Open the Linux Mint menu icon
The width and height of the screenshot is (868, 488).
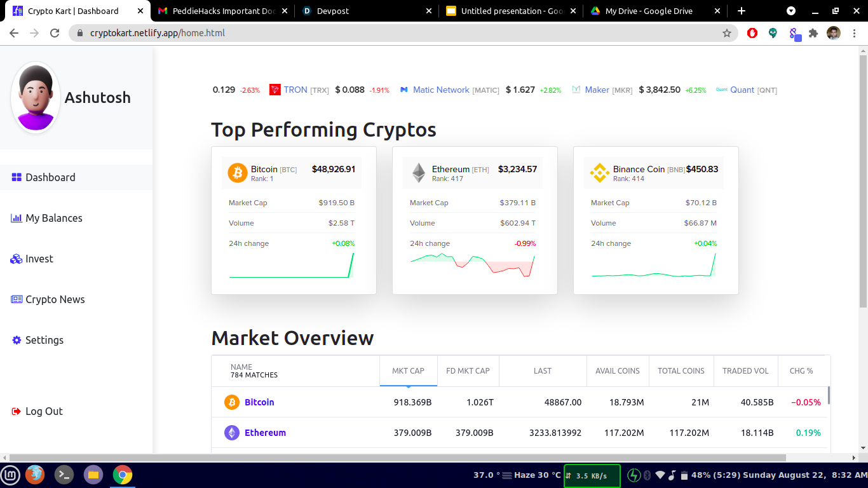point(10,475)
